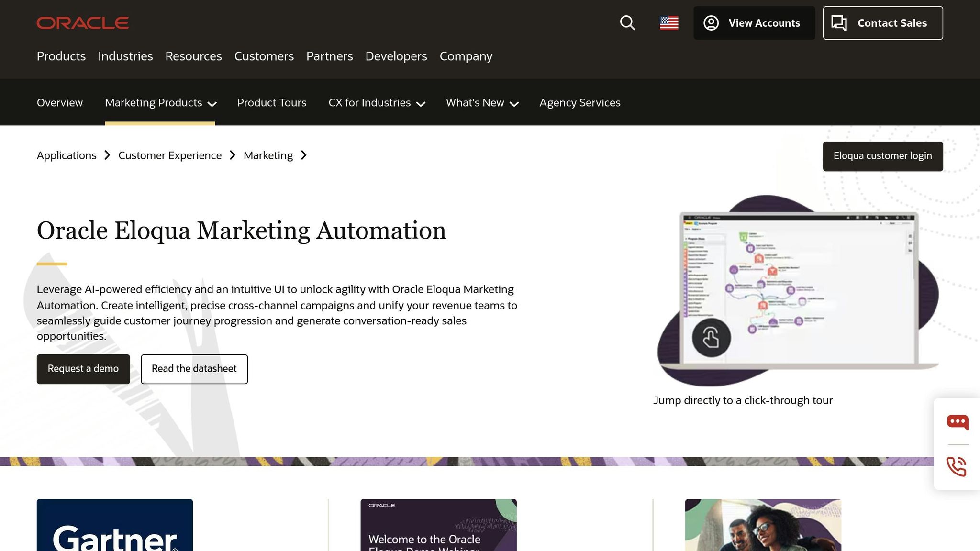The width and height of the screenshot is (980, 551).
Task: Open Agency Services link
Action: [580, 103]
